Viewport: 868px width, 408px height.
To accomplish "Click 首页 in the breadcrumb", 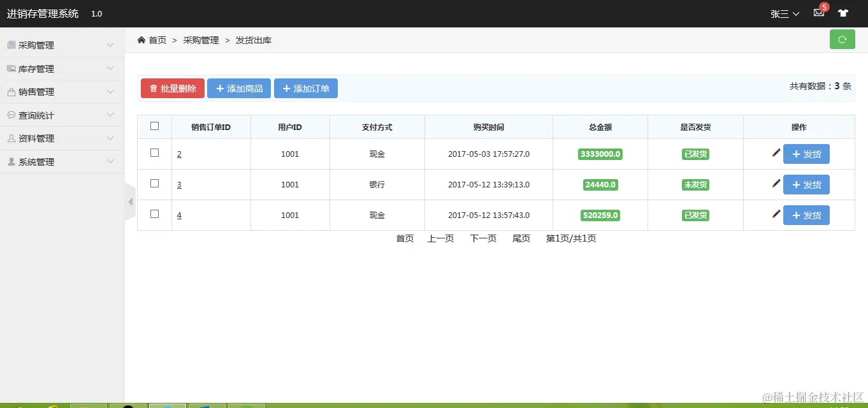I will tap(157, 40).
